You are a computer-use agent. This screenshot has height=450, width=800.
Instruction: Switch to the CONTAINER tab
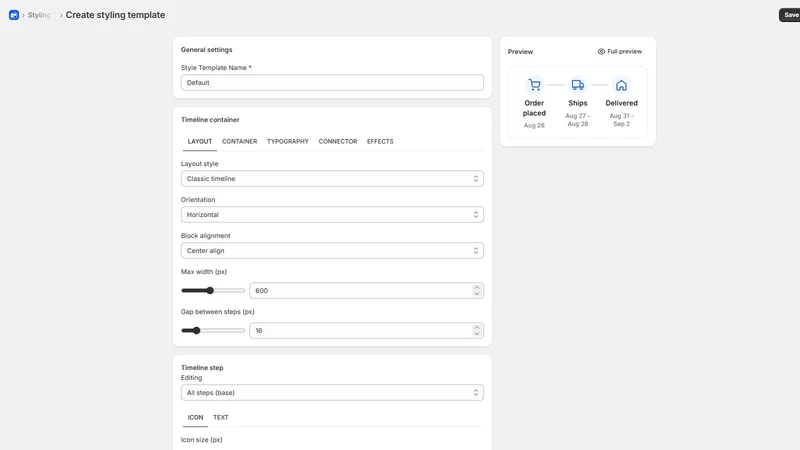pos(239,141)
